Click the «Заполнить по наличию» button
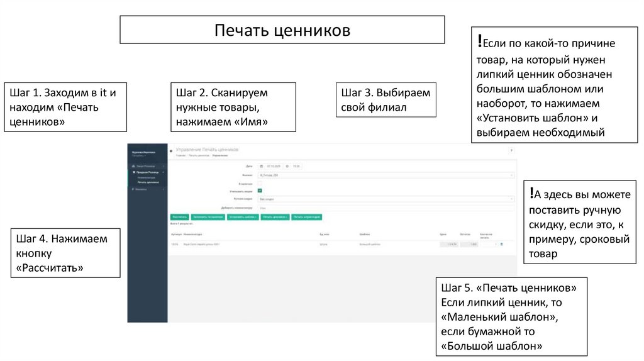The image size is (644, 361). click(x=208, y=217)
